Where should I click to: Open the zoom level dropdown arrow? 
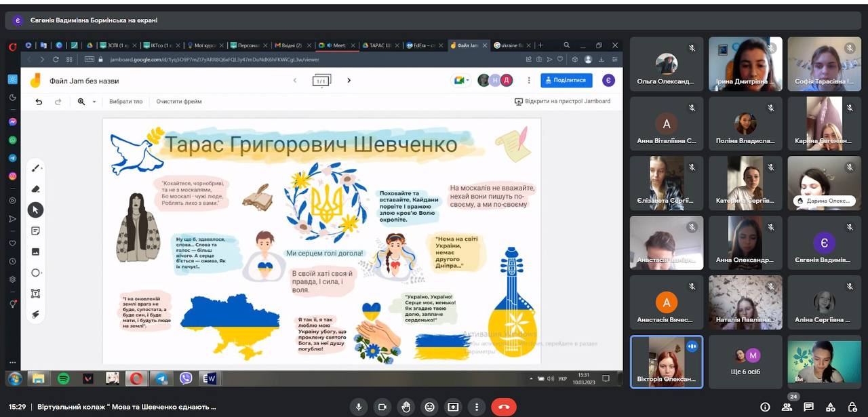(x=94, y=102)
